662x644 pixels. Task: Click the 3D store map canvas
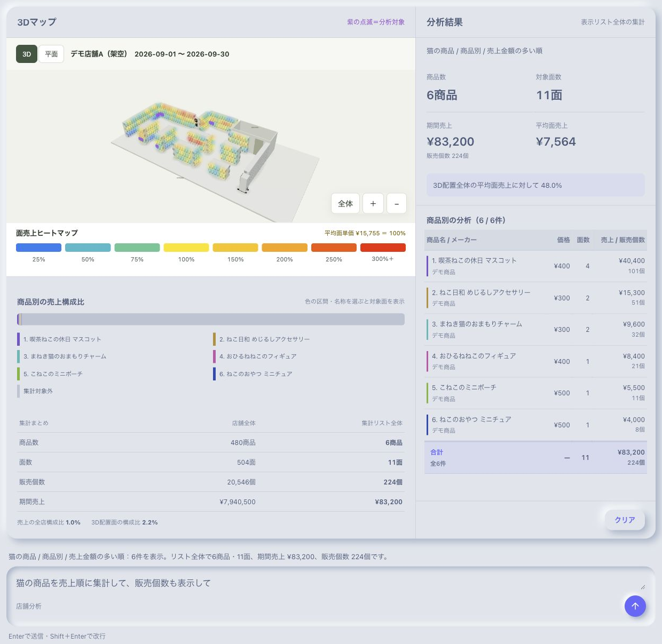point(211,147)
